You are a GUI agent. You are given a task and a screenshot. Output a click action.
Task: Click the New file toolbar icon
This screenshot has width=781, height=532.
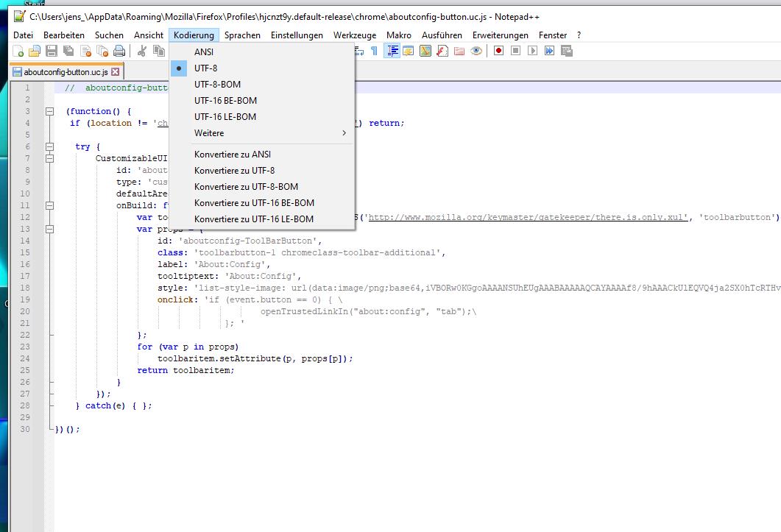click(x=18, y=51)
